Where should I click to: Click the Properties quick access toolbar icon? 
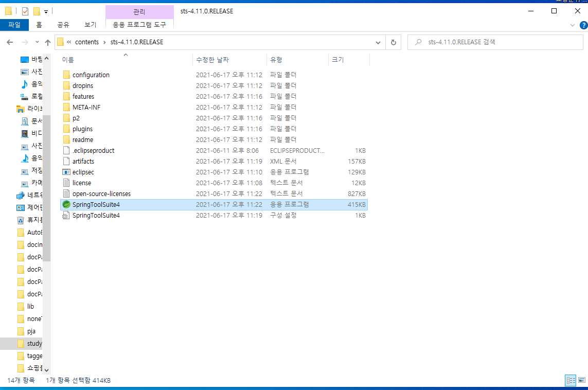(x=25, y=11)
